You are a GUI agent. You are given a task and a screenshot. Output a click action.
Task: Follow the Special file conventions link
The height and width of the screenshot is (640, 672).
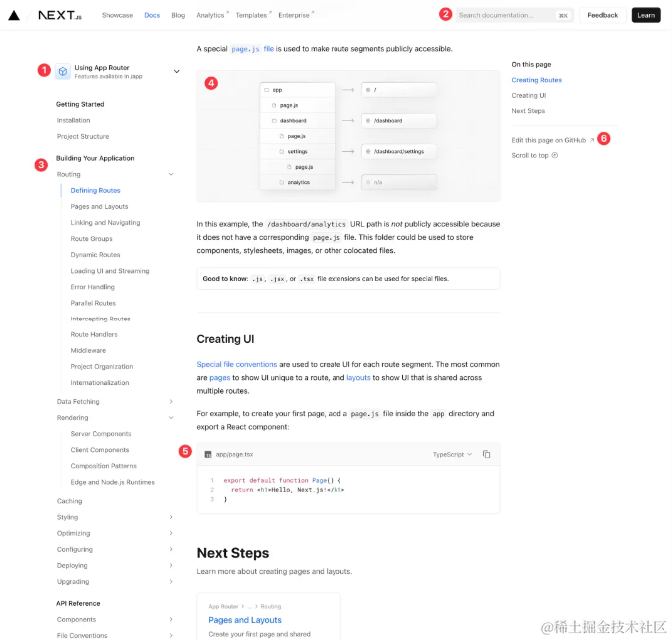[237, 364]
